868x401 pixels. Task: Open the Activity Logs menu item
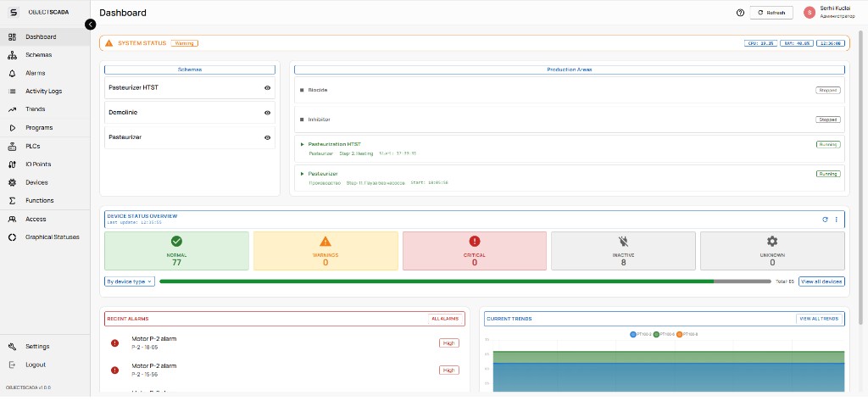pyautogui.click(x=46, y=92)
